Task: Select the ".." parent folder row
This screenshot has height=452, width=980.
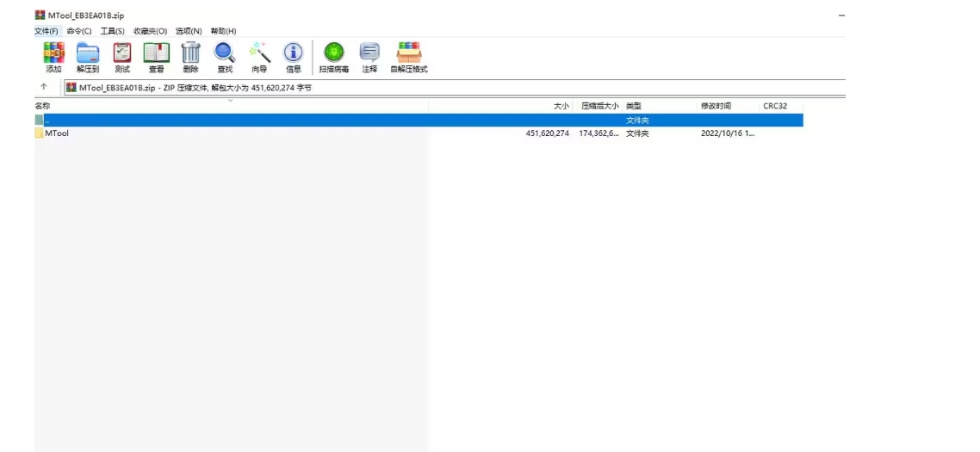Action: click(x=419, y=120)
